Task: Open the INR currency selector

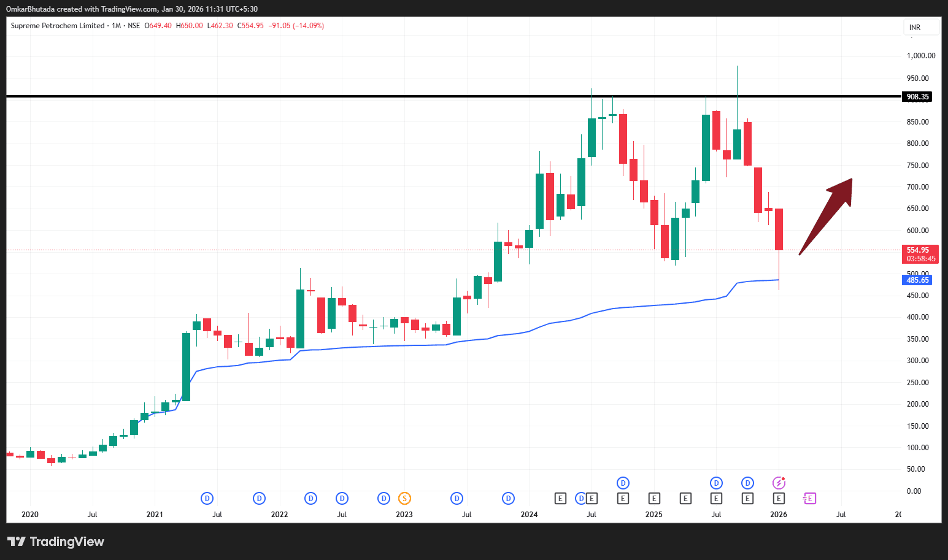Action: tap(921, 27)
